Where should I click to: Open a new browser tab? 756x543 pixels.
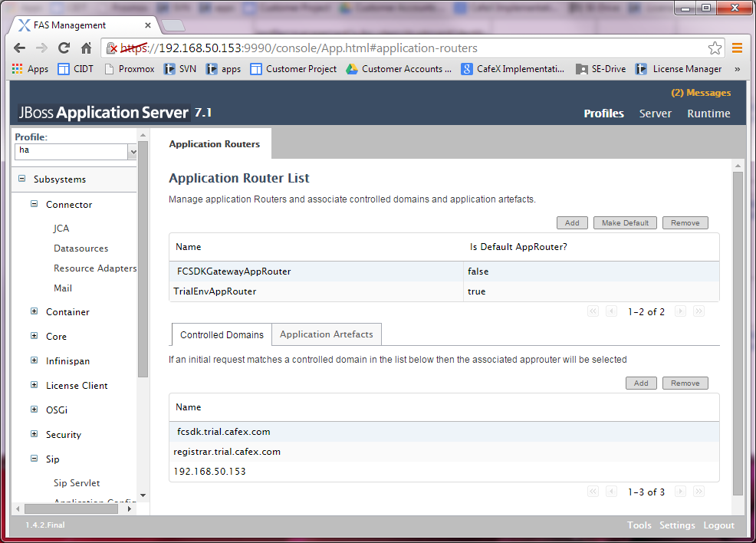coord(173,25)
